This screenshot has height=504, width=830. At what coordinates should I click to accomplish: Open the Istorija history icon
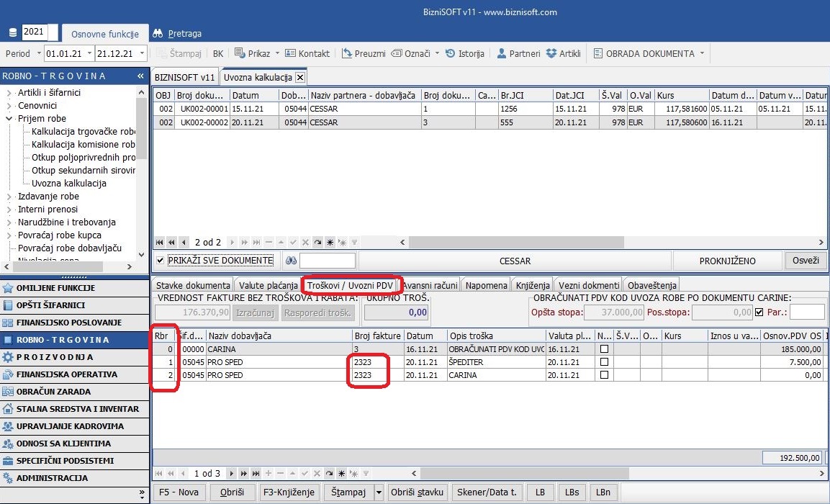coord(451,54)
